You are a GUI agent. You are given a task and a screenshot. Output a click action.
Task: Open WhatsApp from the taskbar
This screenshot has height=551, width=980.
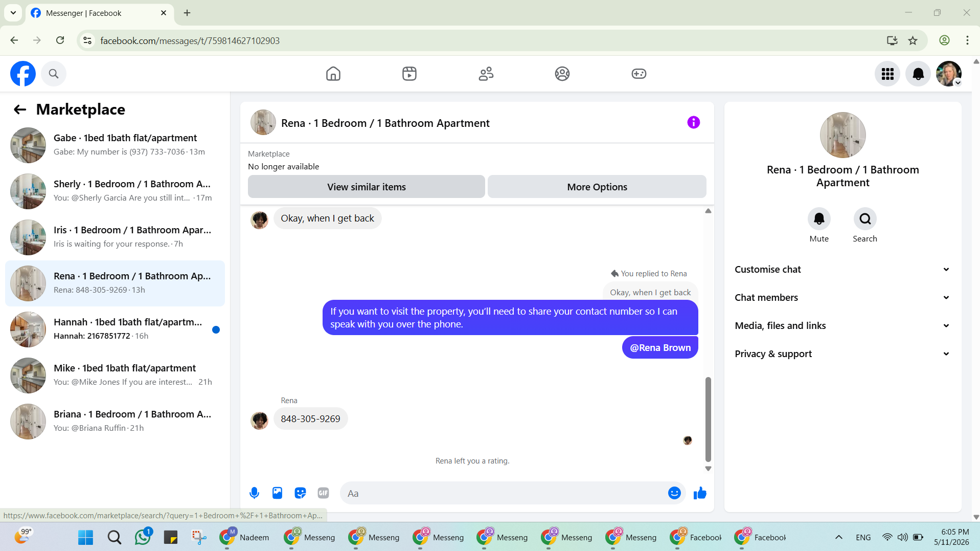click(x=143, y=537)
